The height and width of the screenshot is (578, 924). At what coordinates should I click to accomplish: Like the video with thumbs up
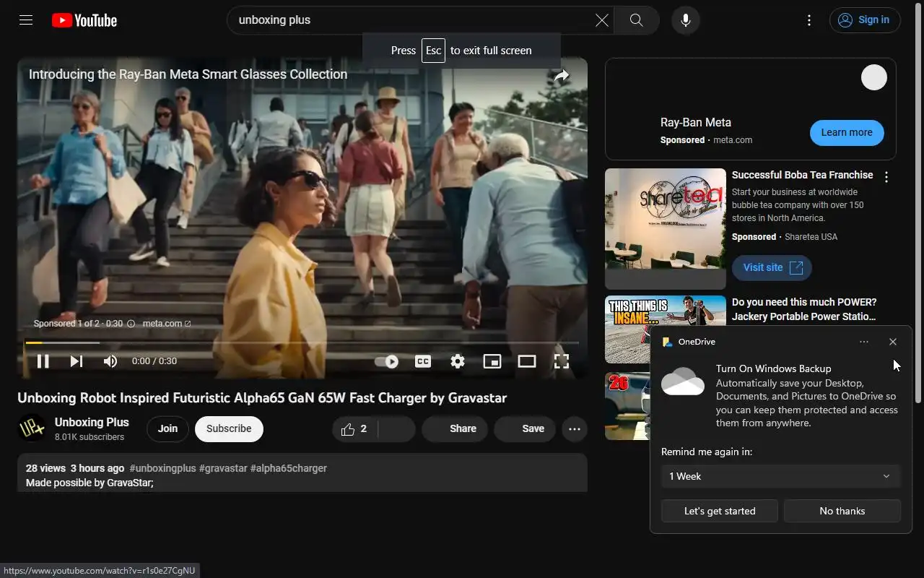354,428
